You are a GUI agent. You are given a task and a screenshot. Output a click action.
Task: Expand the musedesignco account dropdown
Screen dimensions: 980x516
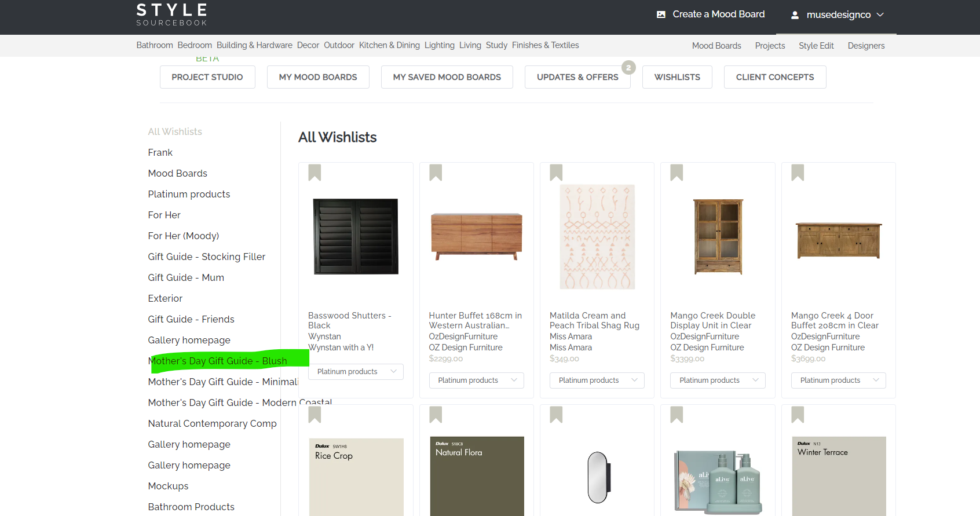(x=880, y=14)
